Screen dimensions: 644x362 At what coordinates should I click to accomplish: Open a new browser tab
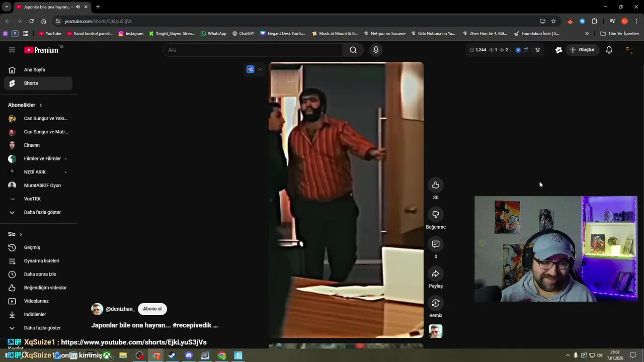click(98, 7)
